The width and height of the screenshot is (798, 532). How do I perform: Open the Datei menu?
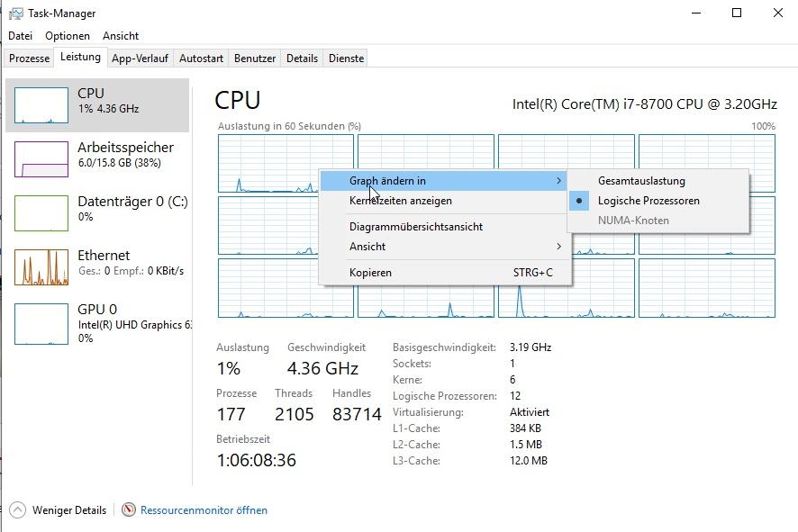click(x=21, y=36)
